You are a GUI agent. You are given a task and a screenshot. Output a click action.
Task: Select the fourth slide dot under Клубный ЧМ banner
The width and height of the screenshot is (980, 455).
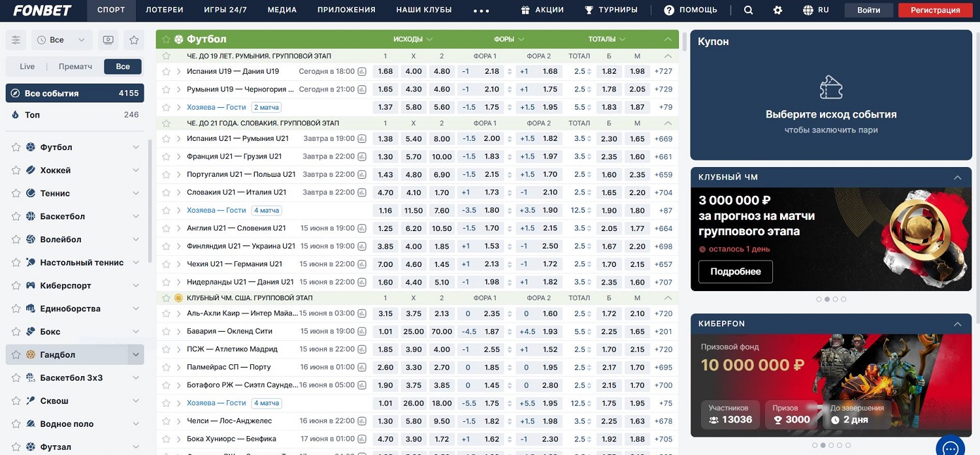tap(843, 300)
